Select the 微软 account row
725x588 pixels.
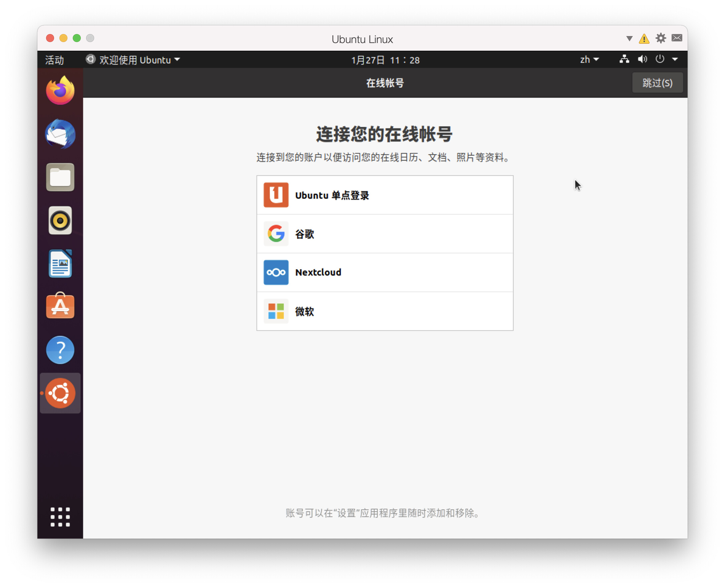point(385,311)
